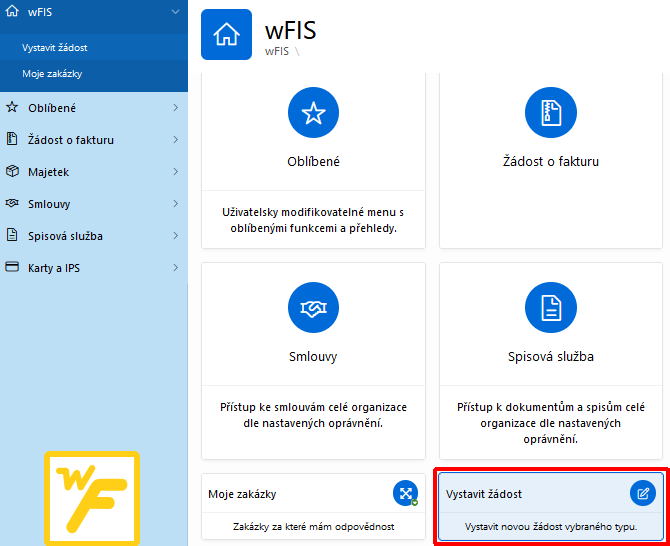Image resolution: width=670 pixels, height=546 pixels.
Task: Open the Moje zakázky tile
Action: click(314, 507)
